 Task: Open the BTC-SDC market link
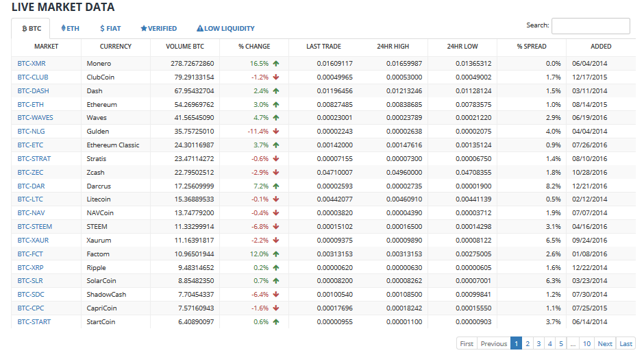31,294
